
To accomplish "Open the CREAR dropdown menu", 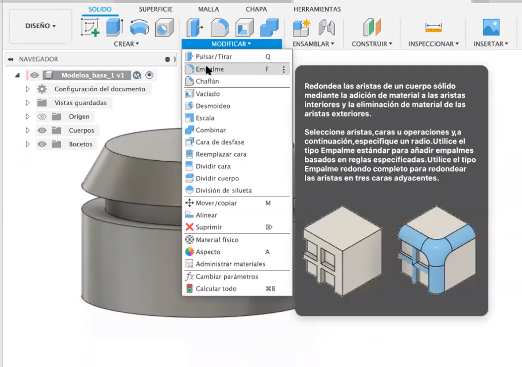I will (126, 44).
